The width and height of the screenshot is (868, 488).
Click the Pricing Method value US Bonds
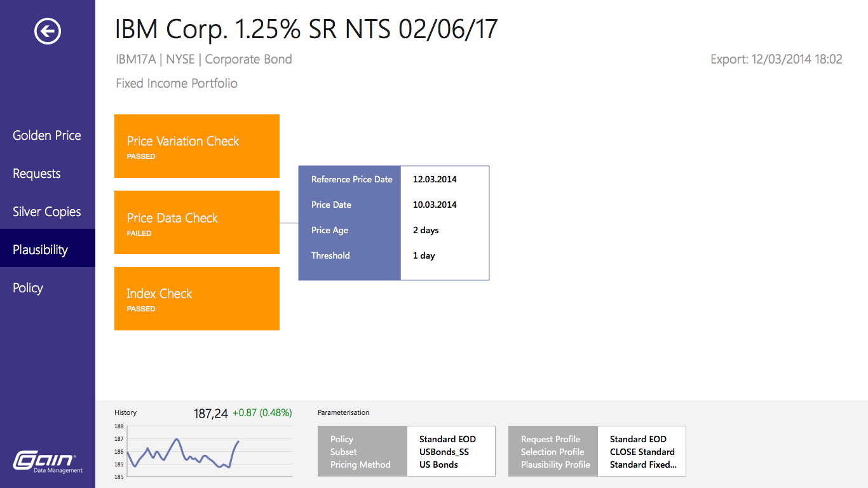click(x=438, y=464)
